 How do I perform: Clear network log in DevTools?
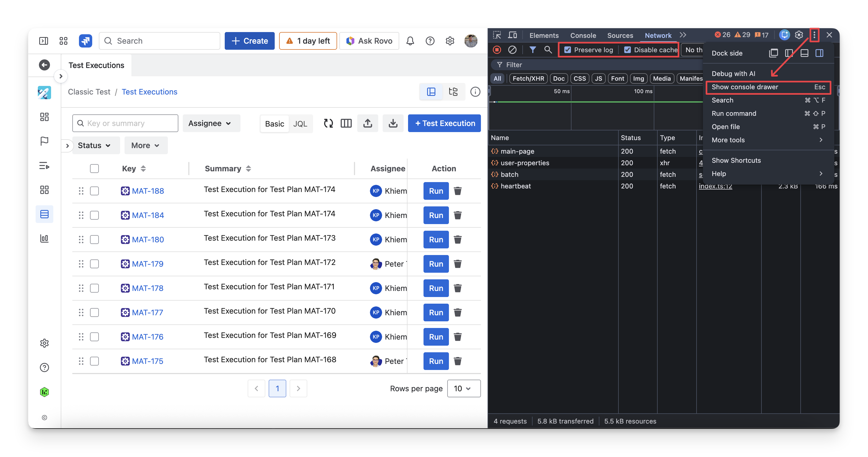(x=512, y=50)
